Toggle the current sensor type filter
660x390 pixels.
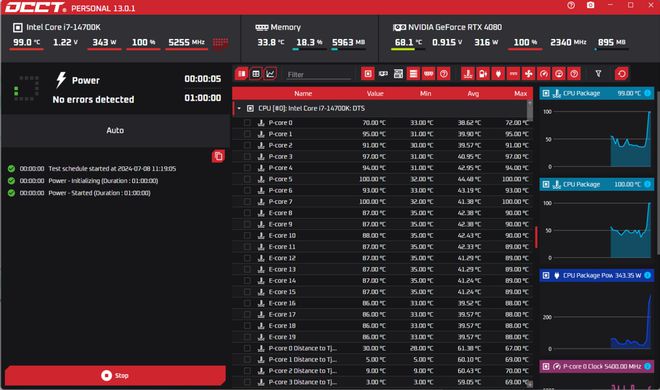click(513, 74)
